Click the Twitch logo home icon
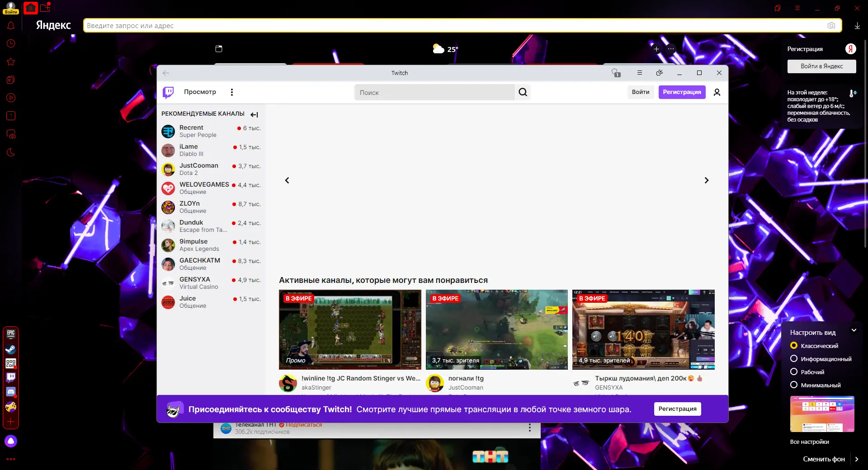Screen dimensions: 868x470 (x=168, y=92)
